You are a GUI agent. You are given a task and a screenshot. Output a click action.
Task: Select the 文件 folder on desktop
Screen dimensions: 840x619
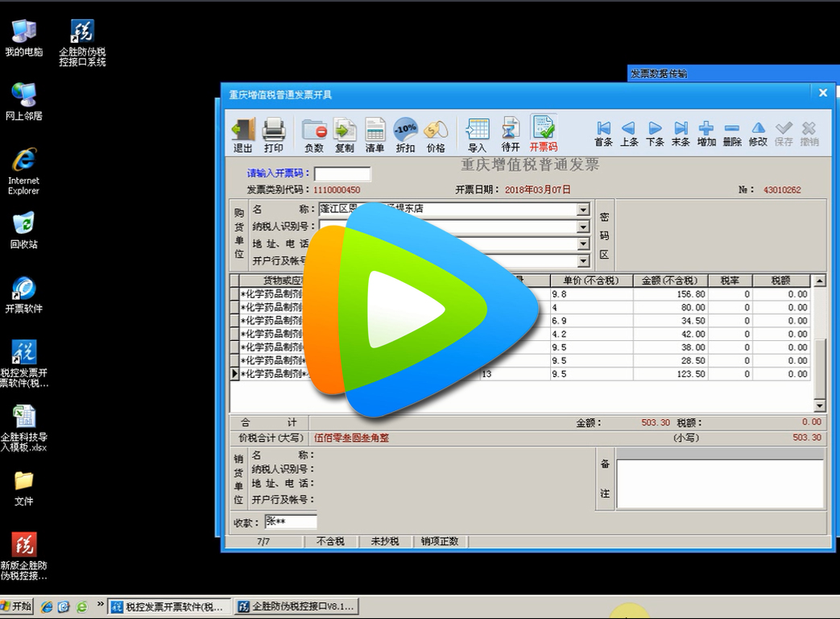tap(23, 488)
